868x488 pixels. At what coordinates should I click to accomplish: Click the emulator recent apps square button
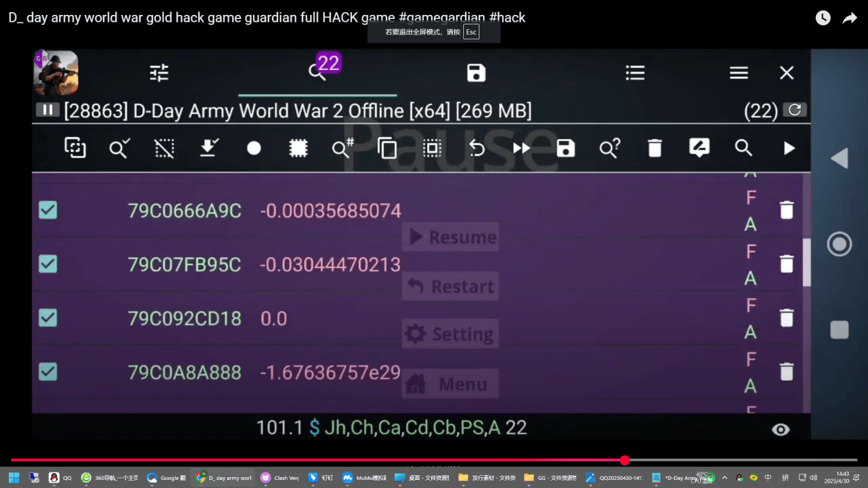[x=840, y=330]
